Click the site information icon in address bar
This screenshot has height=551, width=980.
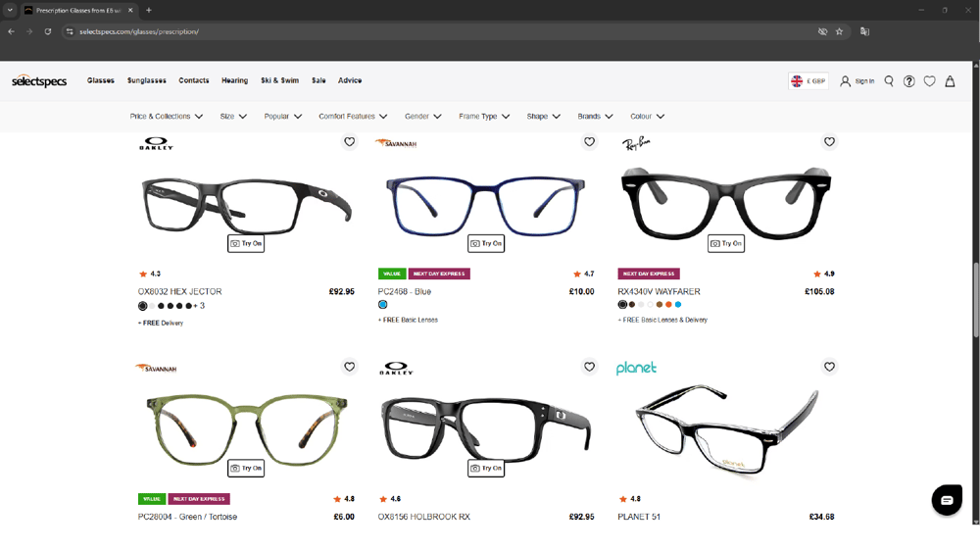pyautogui.click(x=70, y=31)
